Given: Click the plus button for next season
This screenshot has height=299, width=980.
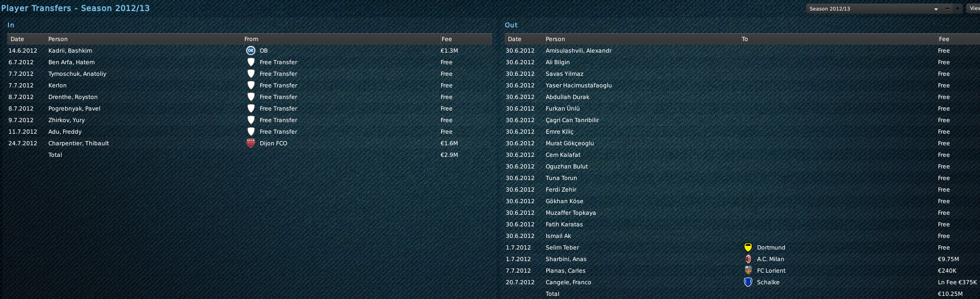Looking at the screenshot, I should click(957, 8).
